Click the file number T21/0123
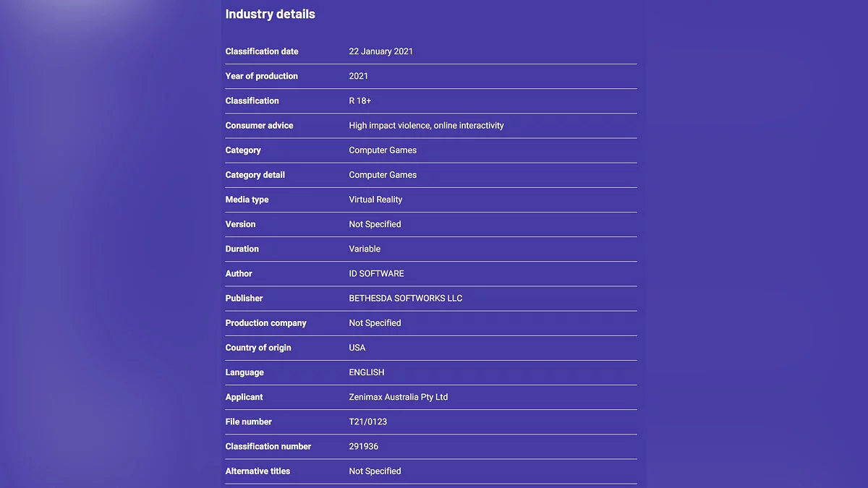 (x=368, y=421)
